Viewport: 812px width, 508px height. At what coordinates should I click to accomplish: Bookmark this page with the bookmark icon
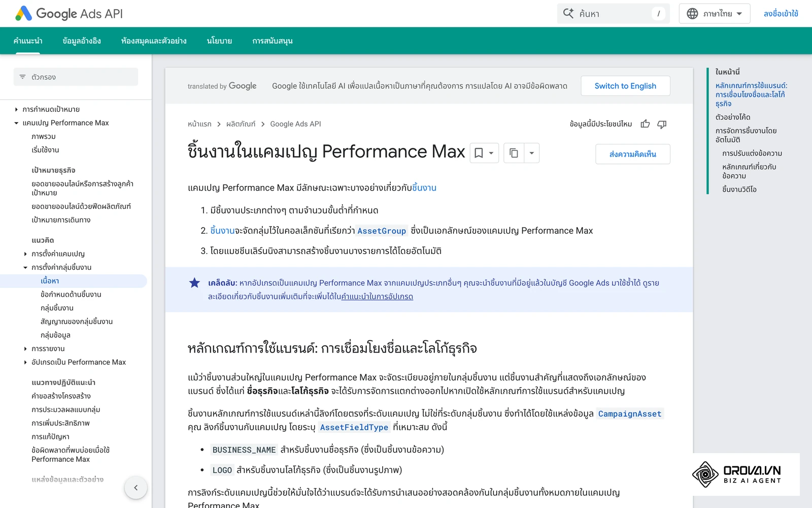(479, 153)
